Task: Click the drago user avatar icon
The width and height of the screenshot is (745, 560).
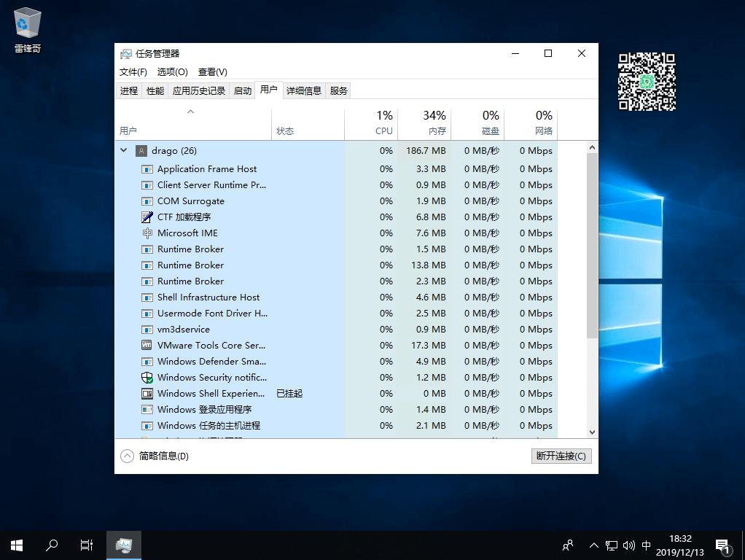Action: tap(141, 151)
